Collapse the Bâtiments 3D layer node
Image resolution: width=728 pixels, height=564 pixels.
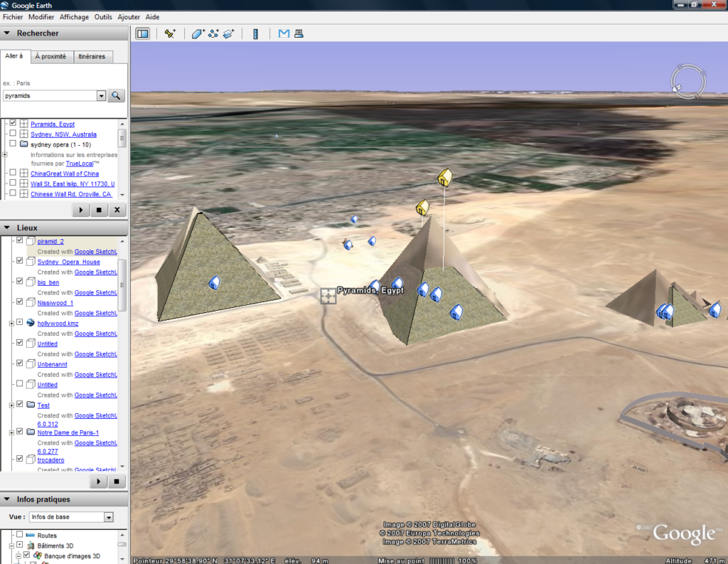(11, 546)
